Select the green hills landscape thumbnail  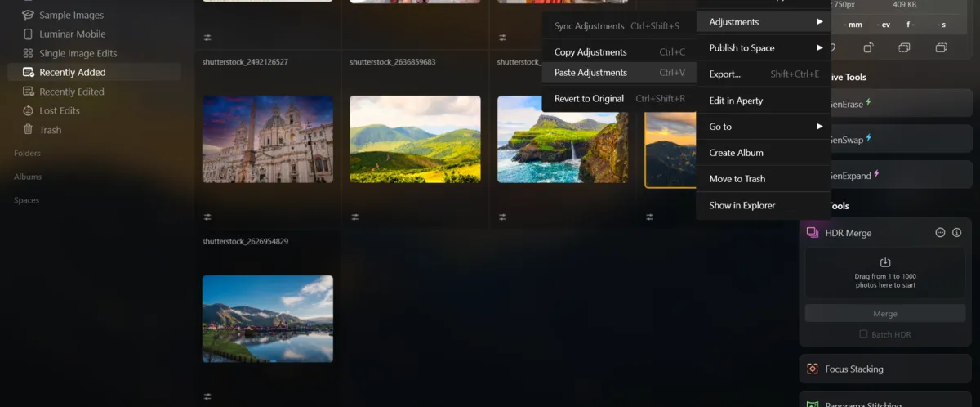(415, 139)
